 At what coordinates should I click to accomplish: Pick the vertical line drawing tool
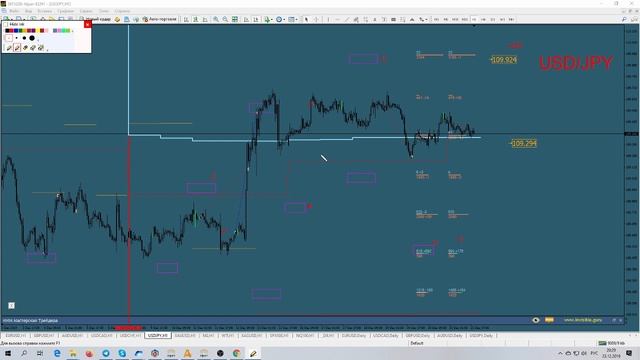click(328, 19)
